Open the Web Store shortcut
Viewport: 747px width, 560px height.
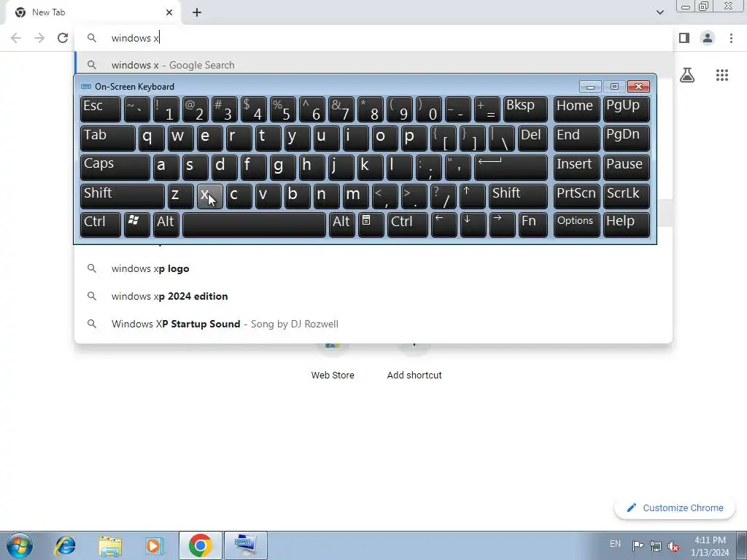(333, 363)
